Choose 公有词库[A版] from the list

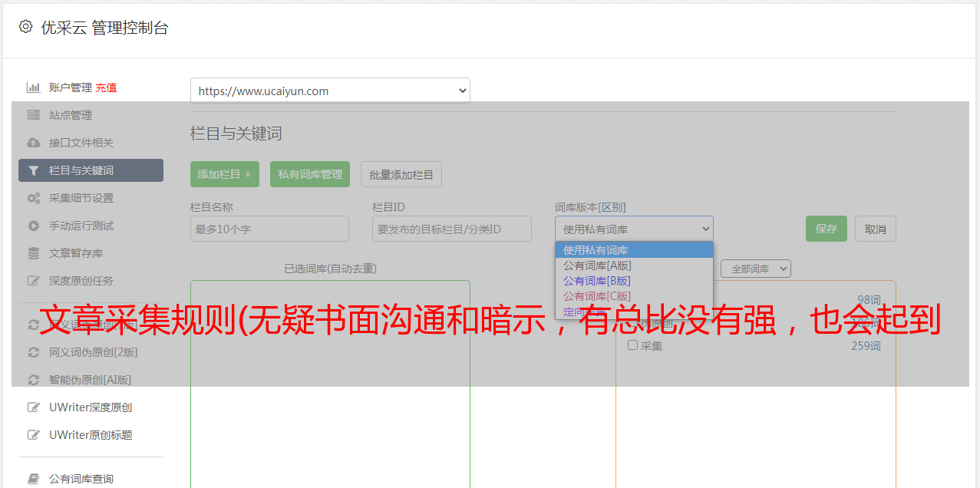click(597, 265)
